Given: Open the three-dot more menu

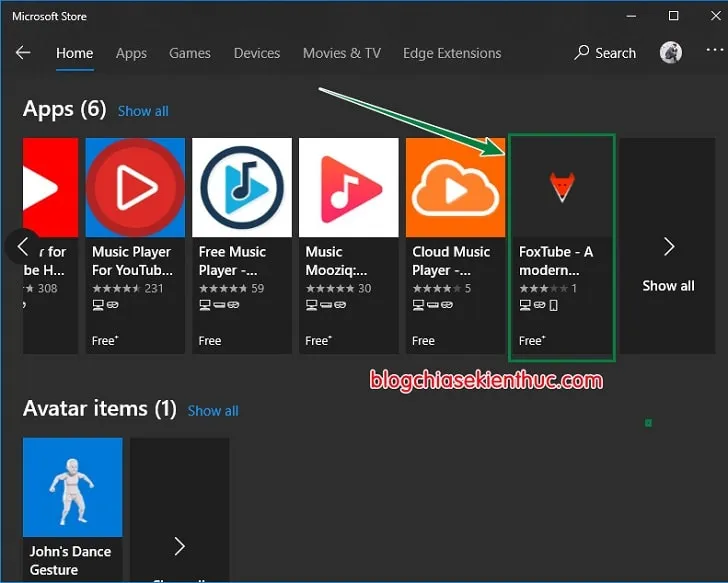Looking at the screenshot, I should (x=715, y=50).
